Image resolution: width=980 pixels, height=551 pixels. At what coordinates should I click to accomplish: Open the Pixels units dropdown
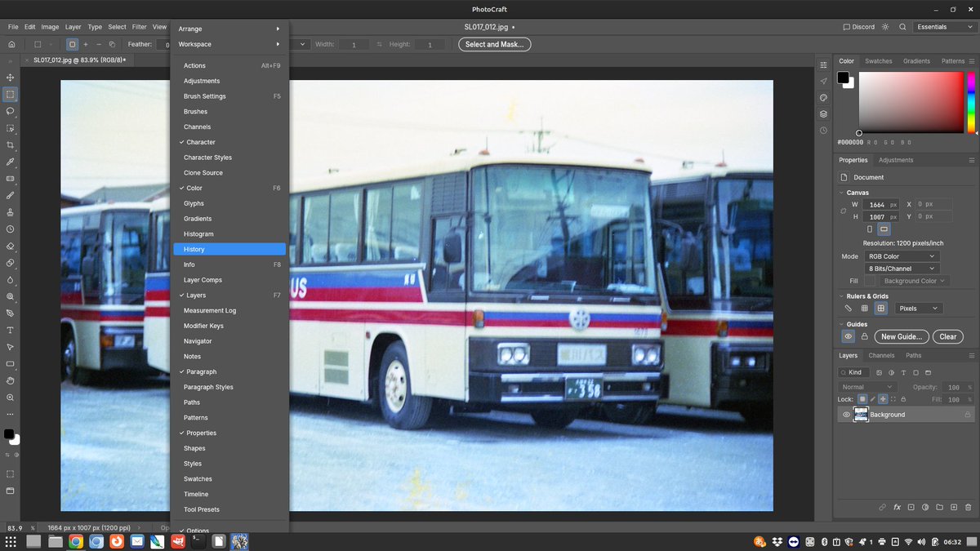click(919, 309)
